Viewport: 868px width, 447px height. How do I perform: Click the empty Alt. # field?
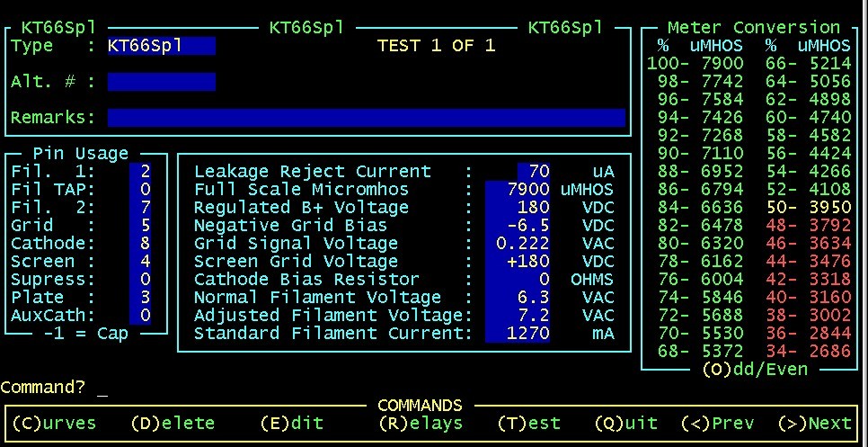[162, 82]
